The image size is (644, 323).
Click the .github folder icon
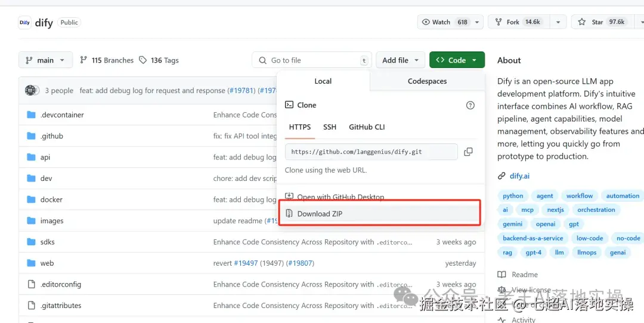point(31,136)
